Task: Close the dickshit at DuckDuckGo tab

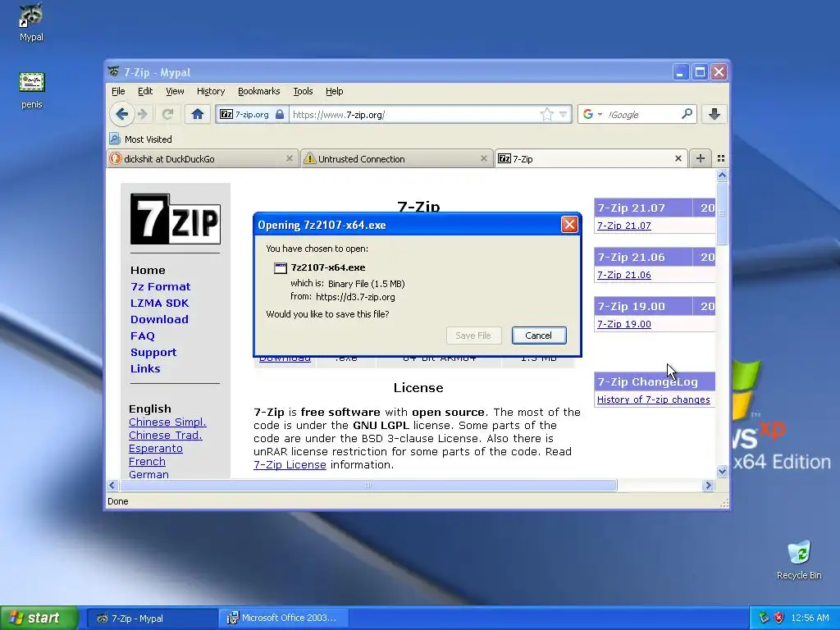Action: 290,158
